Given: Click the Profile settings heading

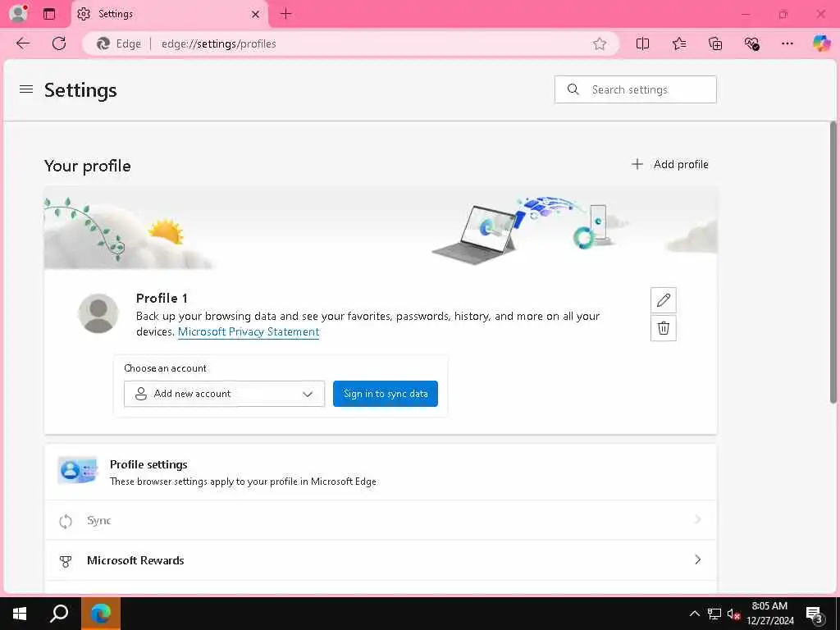Looking at the screenshot, I should point(148,464).
